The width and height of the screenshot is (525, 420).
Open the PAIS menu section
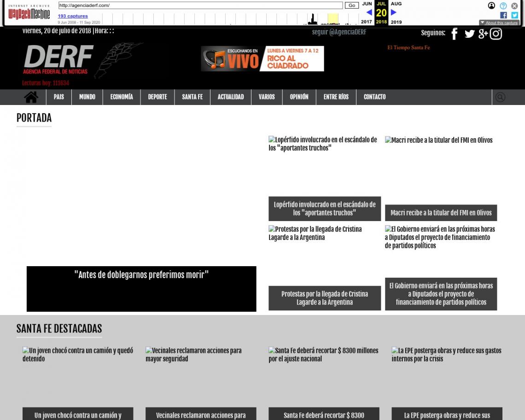click(x=58, y=97)
